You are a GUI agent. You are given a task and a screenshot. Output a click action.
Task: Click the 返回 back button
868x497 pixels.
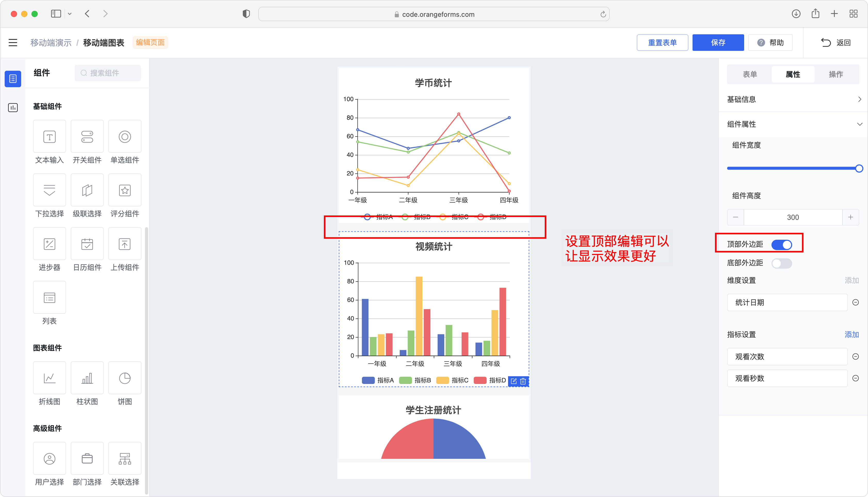tap(835, 43)
